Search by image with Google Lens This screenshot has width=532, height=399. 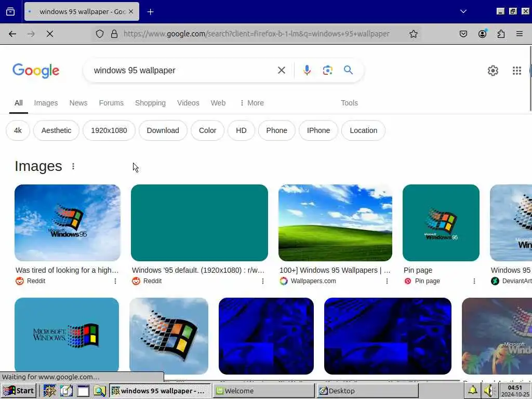[327, 70]
